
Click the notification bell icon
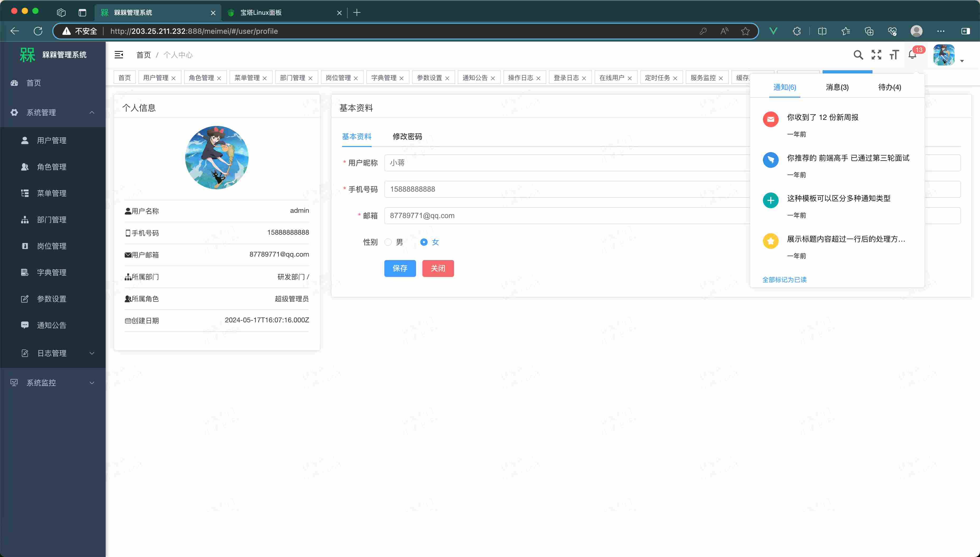pyautogui.click(x=912, y=55)
